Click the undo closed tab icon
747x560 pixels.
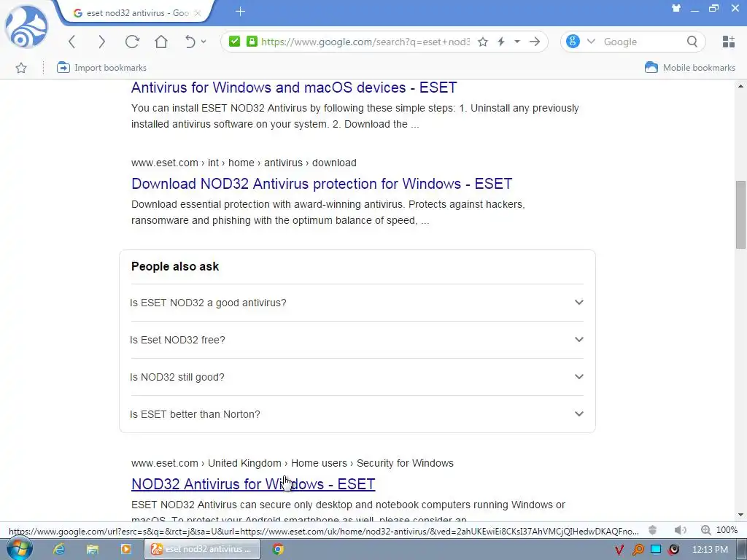(x=190, y=42)
